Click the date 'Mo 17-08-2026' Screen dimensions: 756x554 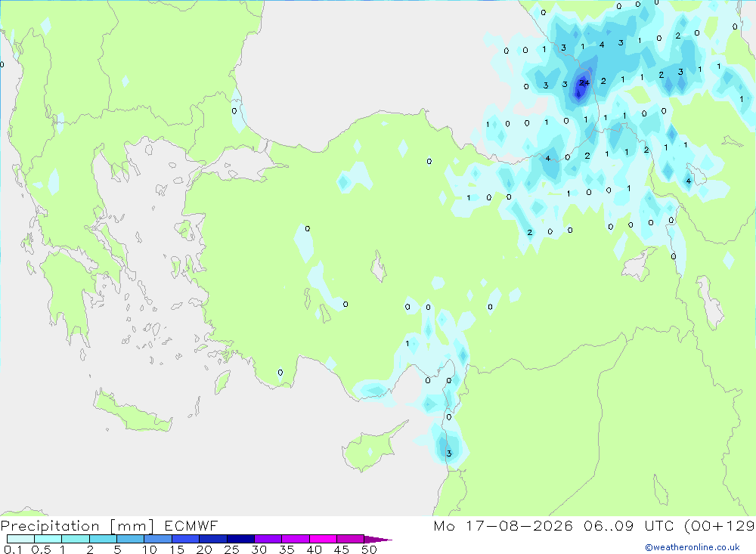503,525
